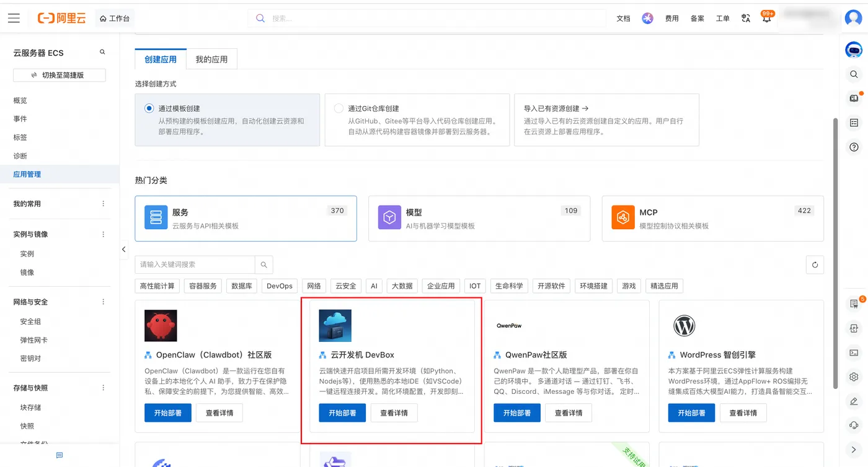Switch to the 我的应用 tab
Image resolution: width=868 pixels, height=467 pixels.
211,59
